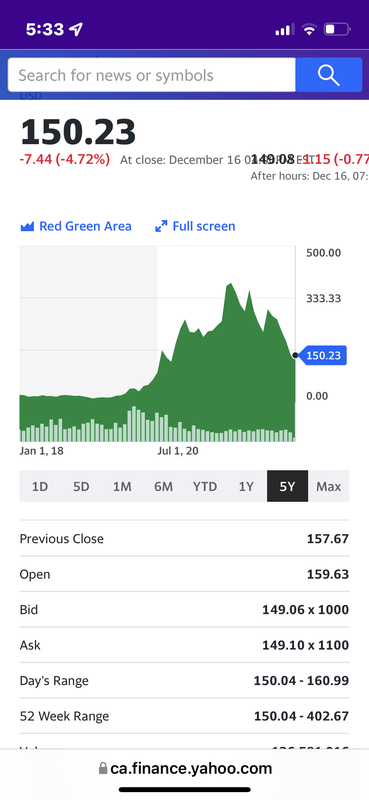The image size is (369, 800).
Task: Click the Ask value 149.10 x 1100
Action: coord(306,645)
